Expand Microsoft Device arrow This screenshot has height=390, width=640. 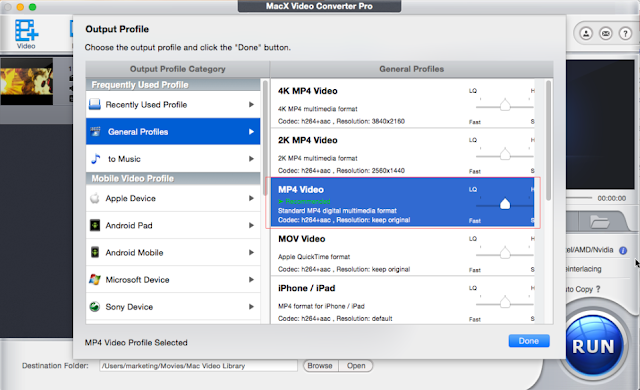(x=251, y=279)
